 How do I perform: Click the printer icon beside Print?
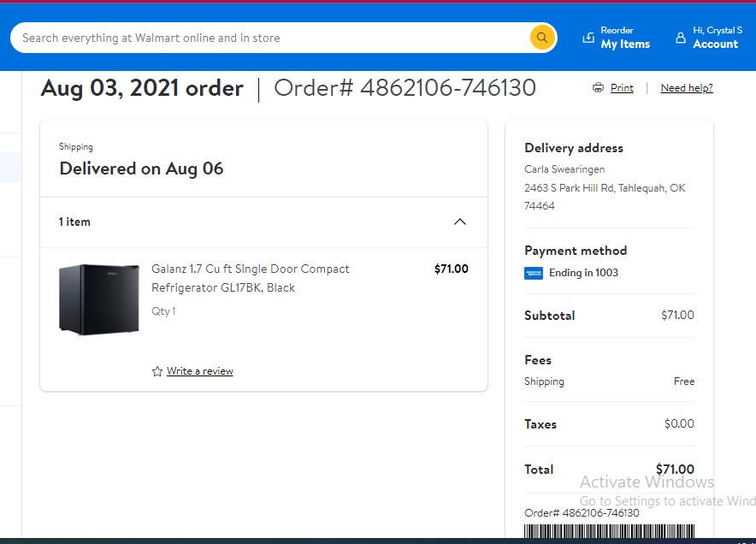pos(598,88)
